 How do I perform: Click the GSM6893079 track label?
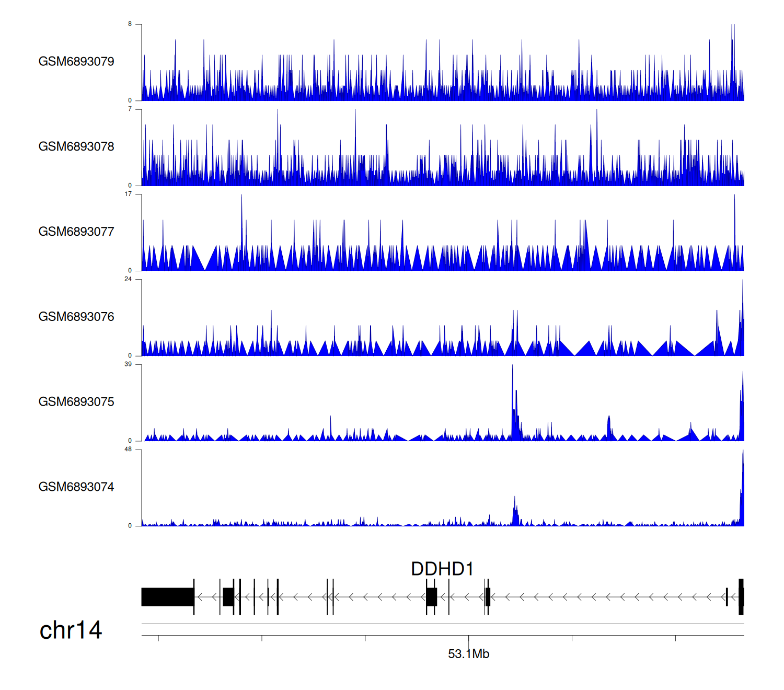(76, 62)
